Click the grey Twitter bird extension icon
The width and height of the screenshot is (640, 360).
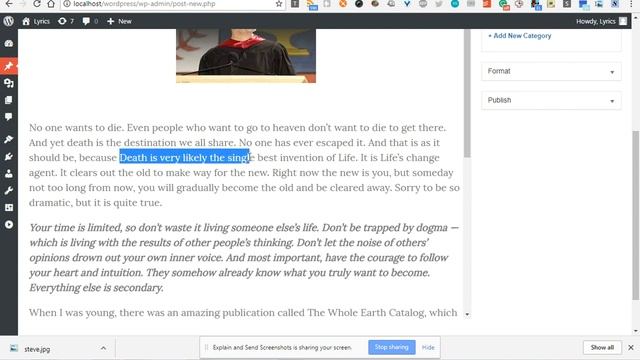pos(439,4)
